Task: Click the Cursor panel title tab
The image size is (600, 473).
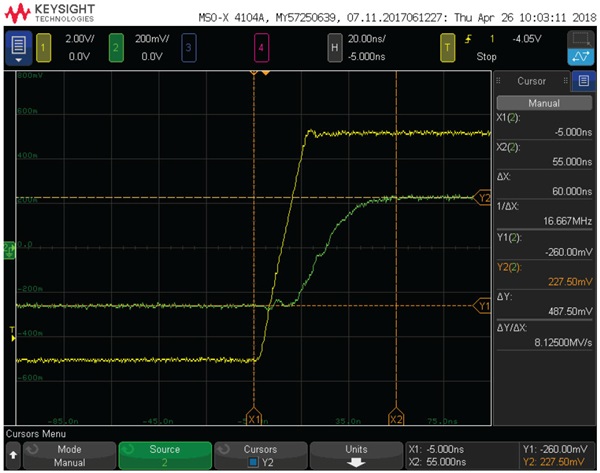Action: [x=531, y=81]
